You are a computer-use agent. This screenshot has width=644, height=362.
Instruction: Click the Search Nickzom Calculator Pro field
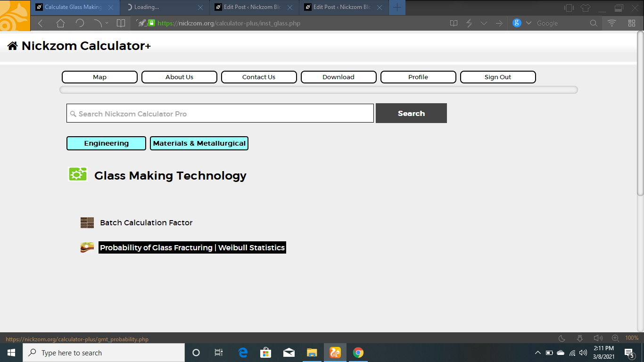point(220,114)
